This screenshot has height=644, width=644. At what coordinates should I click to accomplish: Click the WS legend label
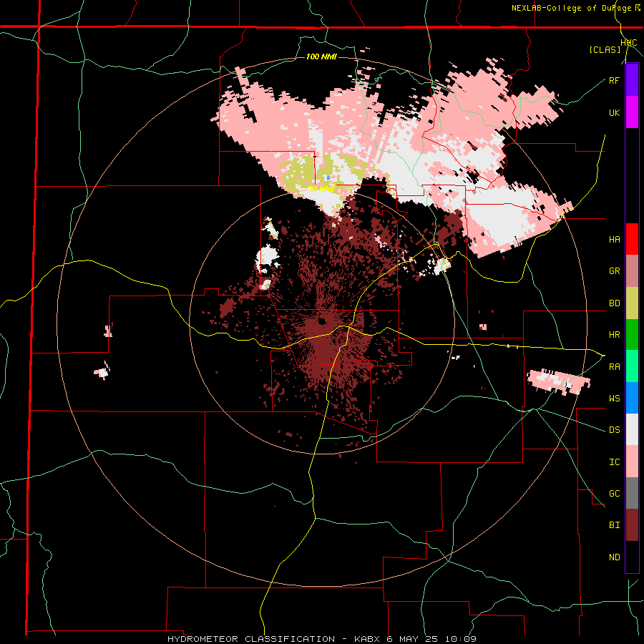tap(614, 398)
